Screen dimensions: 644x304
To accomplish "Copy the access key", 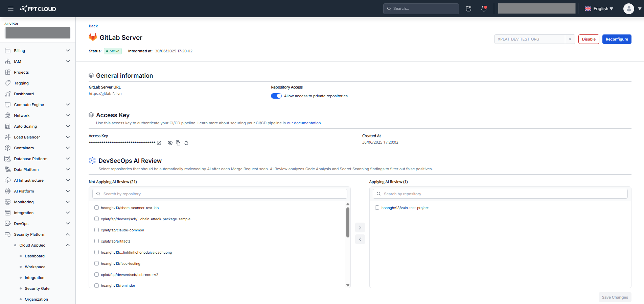I will 178,143.
